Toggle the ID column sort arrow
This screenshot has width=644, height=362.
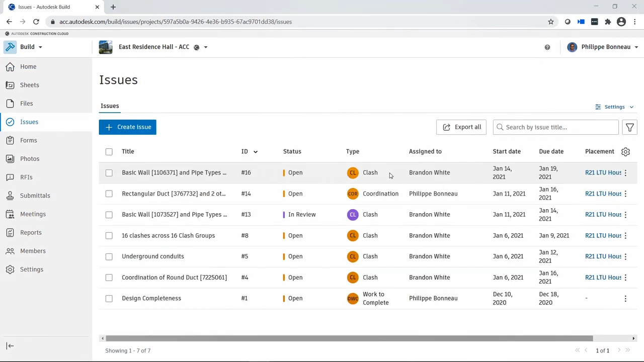coord(256,152)
